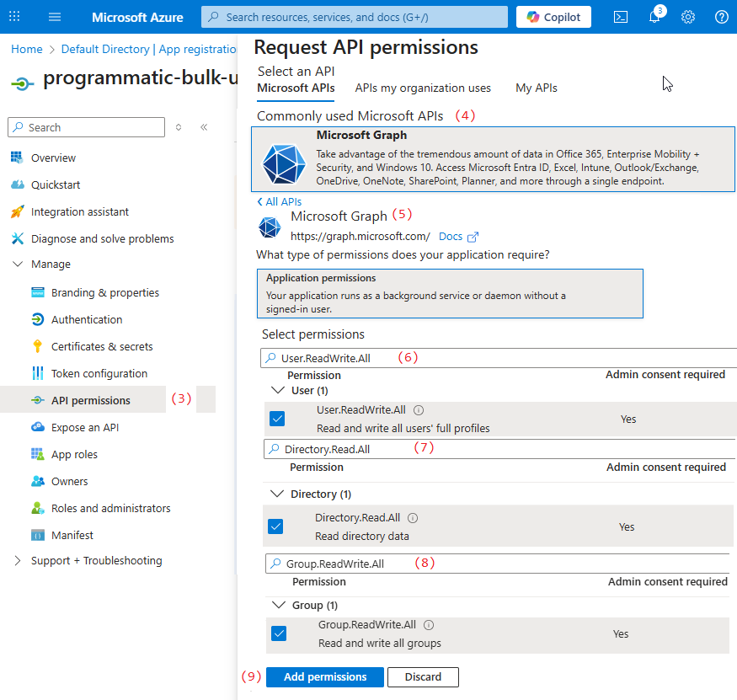This screenshot has width=737, height=700.
Task: Collapse the Directory (1) permission group
Action: (277, 494)
